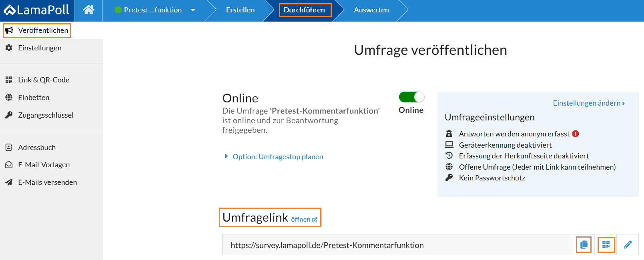The image size is (644, 260).
Task: Open Zugangsschlüssel in sidebar
Action: [46, 115]
